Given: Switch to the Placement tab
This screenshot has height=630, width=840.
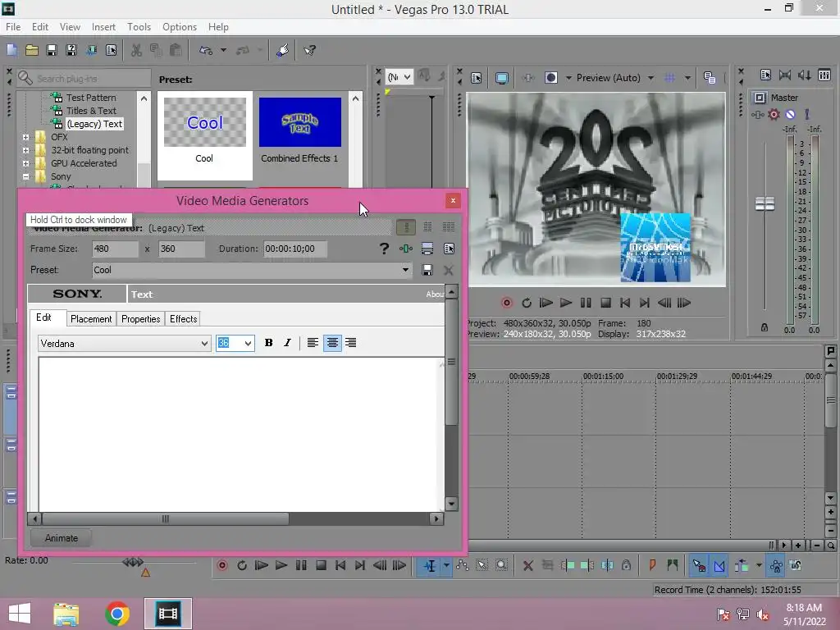Looking at the screenshot, I should [x=91, y=319].
